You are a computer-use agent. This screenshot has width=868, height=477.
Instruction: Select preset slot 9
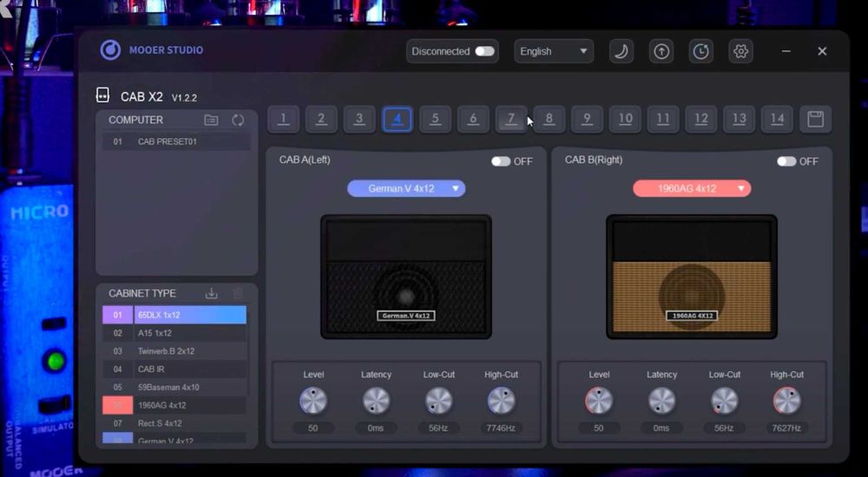pos(588,119)
